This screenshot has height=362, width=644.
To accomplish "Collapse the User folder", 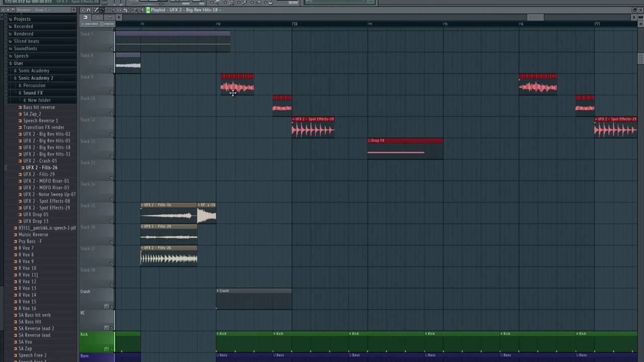I will pyautogui.click(x=11, y=63).
